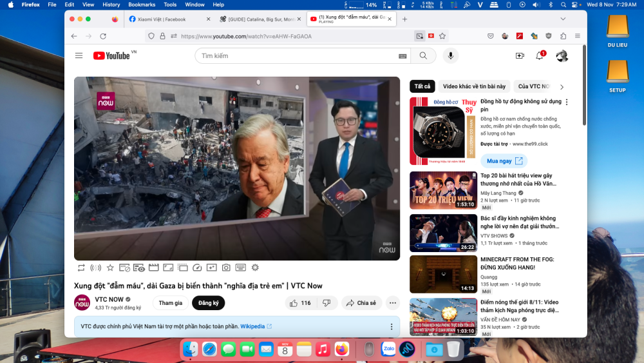Open the Tools menu
The image size is (644, 363).
point(170,5)
